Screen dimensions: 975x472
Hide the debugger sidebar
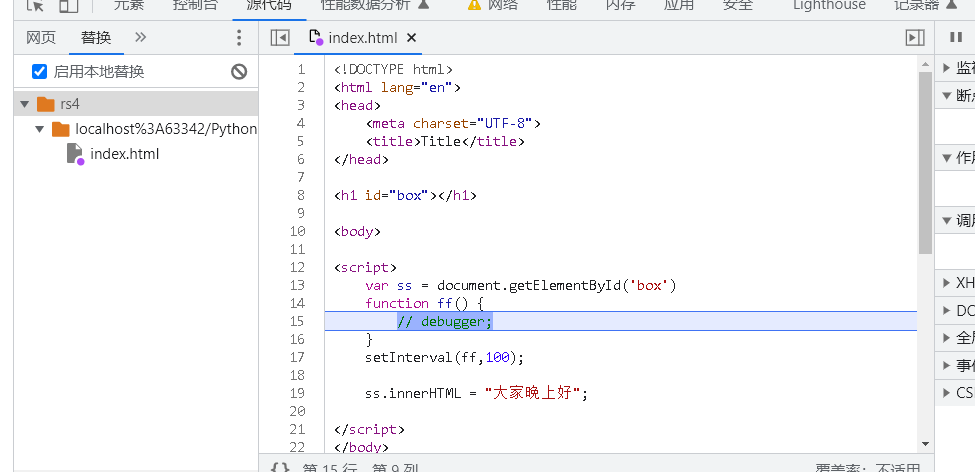[915, 38]
